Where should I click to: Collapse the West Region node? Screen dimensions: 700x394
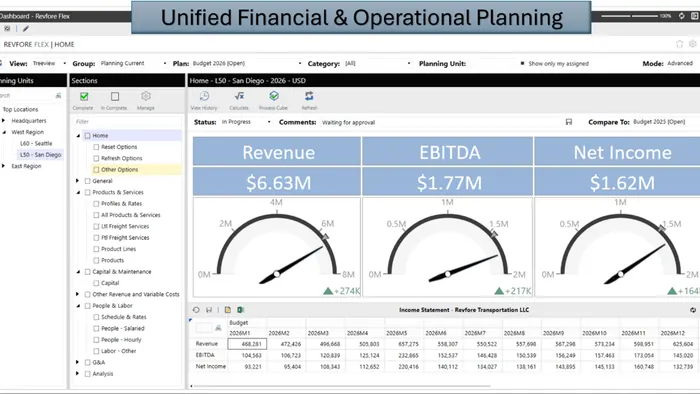(4, 132)
